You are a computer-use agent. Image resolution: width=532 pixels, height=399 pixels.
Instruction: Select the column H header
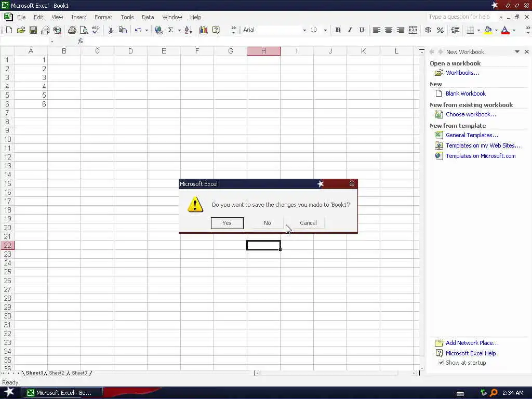click(x=263, y=51)
